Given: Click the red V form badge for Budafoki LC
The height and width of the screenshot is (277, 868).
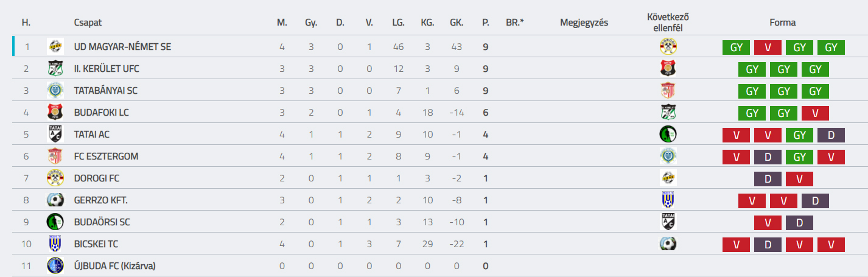Looking at the screenshot, I should coord(814,113).
